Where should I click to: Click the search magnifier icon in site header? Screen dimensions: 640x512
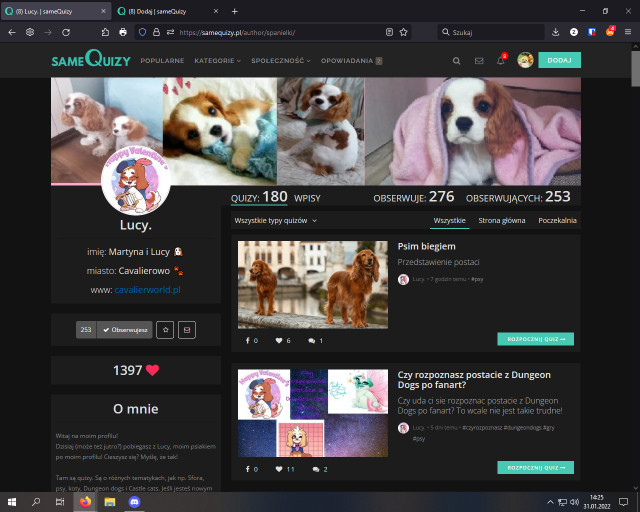(x=457, y=60)
